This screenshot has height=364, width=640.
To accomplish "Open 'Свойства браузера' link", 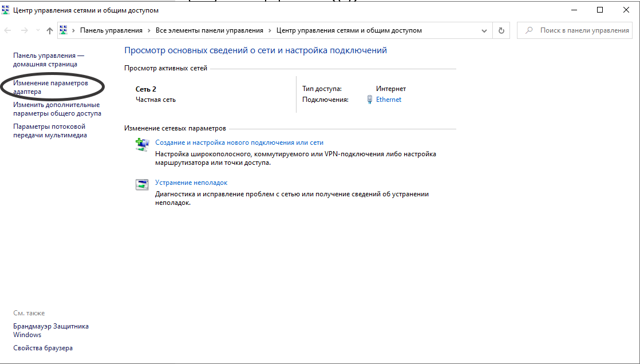I will (x=43, y=348).
